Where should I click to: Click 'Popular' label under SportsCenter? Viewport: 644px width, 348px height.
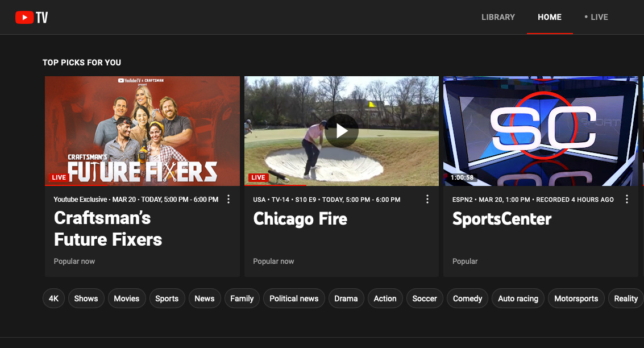465,262
